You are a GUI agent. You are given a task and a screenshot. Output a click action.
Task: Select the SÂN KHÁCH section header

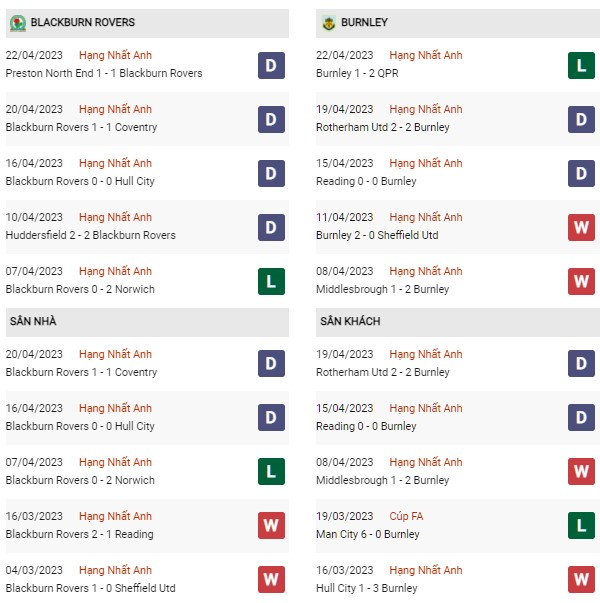point(458,322)
